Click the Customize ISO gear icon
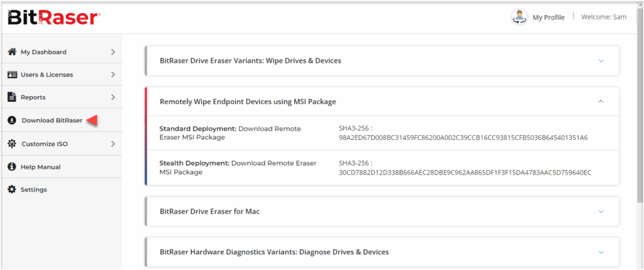The image size is (644, 270). [12, 144]
